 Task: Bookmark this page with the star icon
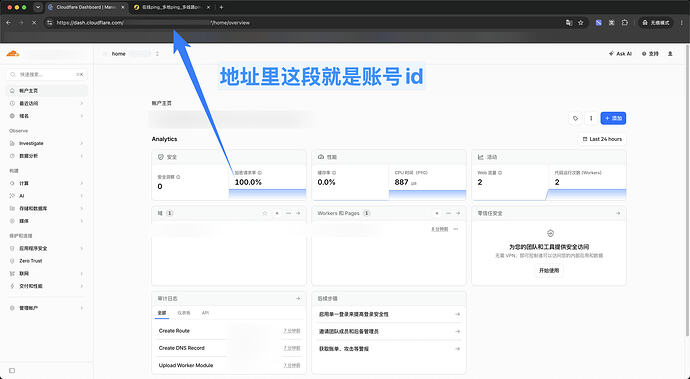(x=581, y=22)
